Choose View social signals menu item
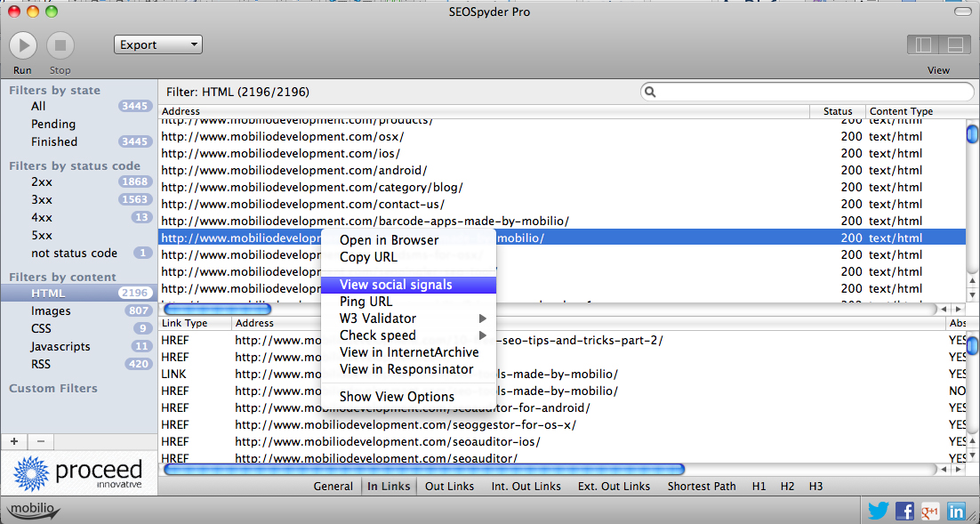This screenshot has height=524, width=980. tap(408, 285)
